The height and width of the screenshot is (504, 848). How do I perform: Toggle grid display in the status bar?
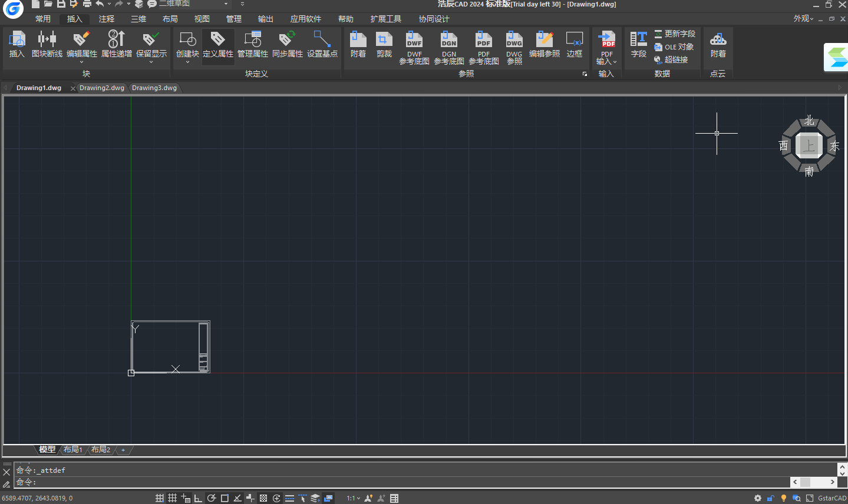click(172, 498)
